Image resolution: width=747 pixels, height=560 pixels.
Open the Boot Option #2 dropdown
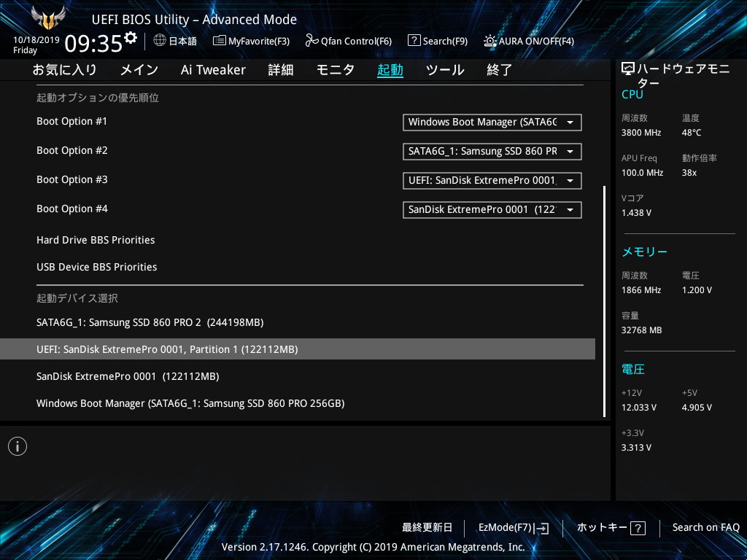(x=492, y=152)
